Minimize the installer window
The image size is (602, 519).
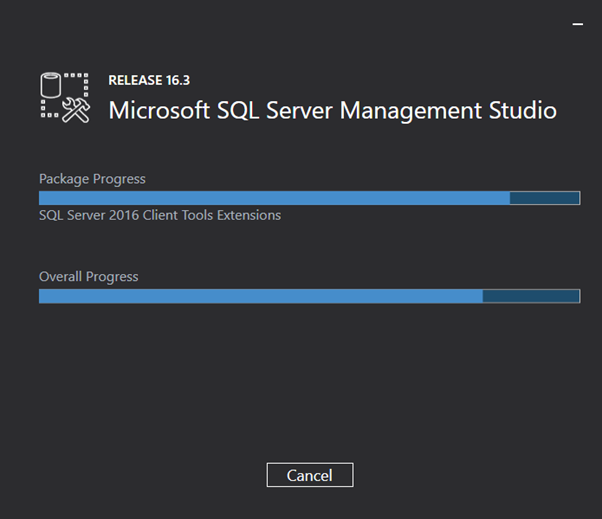point(578,24)
